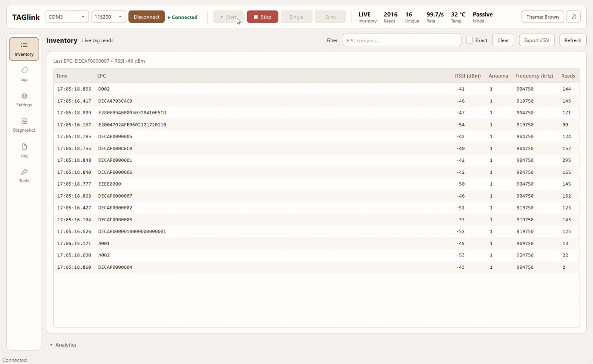Focus the EPC contains filter field

point(402,40)
